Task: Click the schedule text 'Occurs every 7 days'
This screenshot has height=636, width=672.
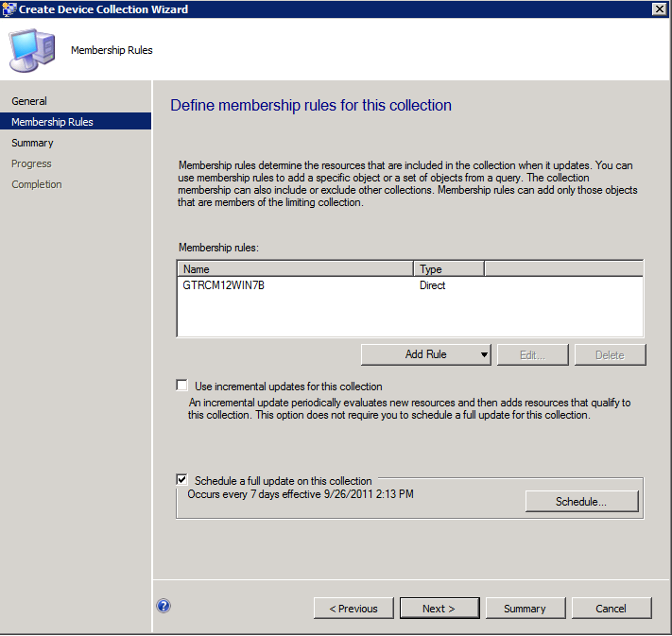Action: pos(301,494)
